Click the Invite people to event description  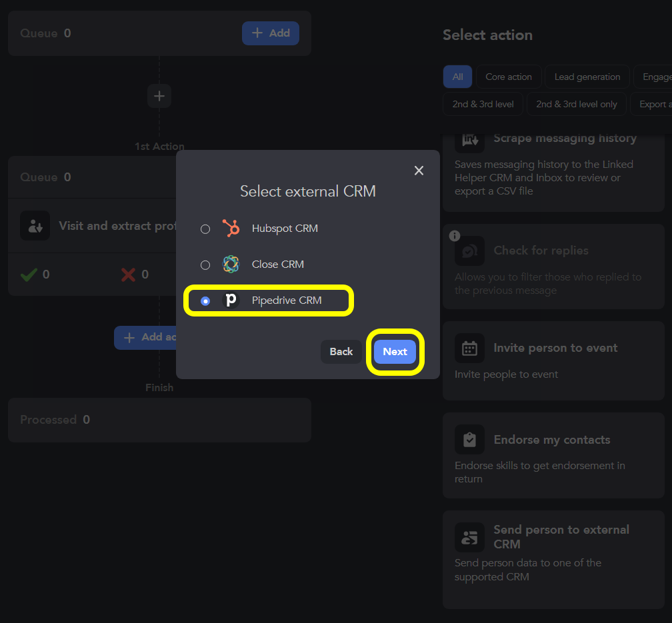pyautogui.click(x=506, y=374)
